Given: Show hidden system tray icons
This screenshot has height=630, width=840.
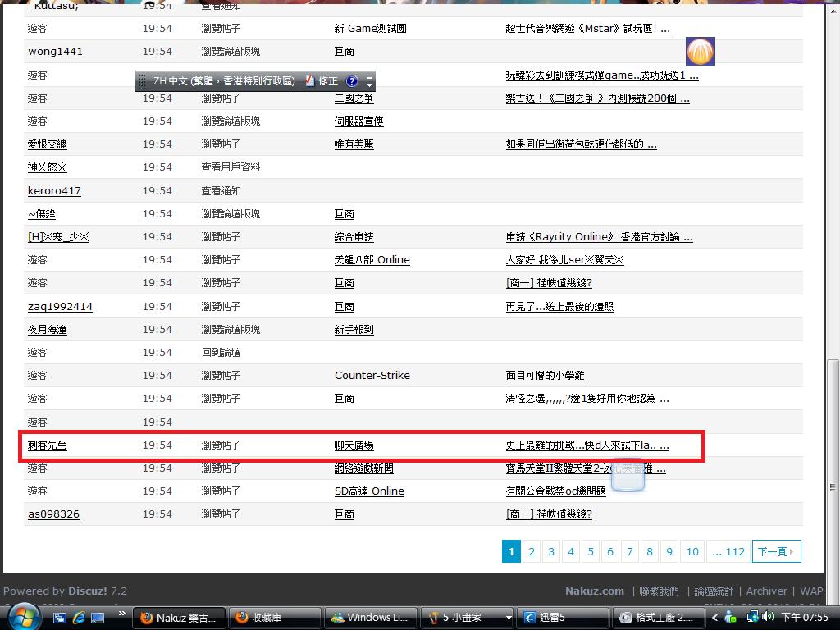Looking at the screenshot, I should click(714, 618).
